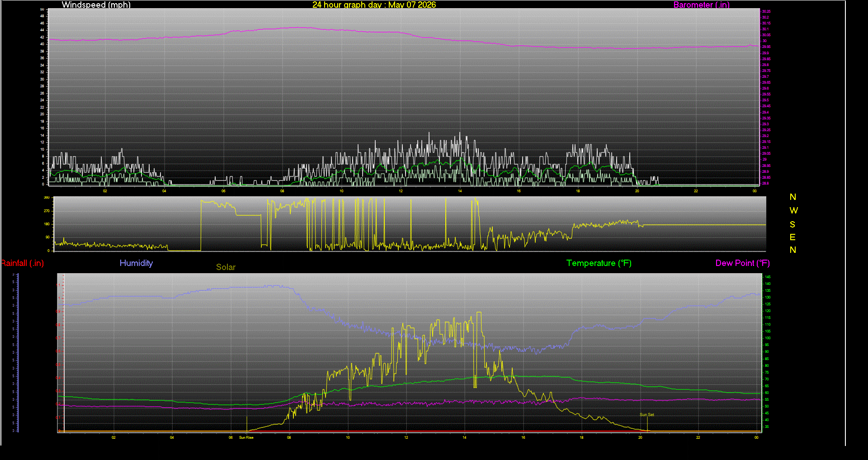Viewport: 868px width, 460px height.
Task: Click the '180' value on the wind direction axis
Action: click(x=47, y=224)
